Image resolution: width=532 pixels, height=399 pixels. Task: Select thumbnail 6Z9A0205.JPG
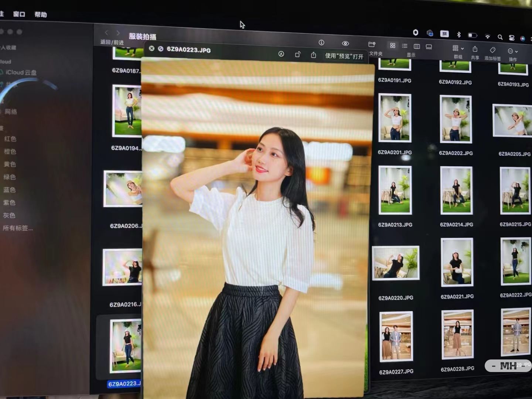click(513, 121)
